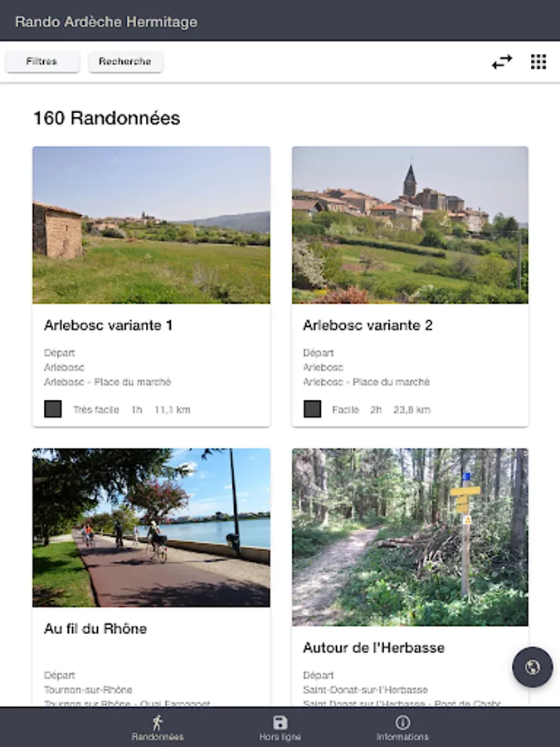Click dark square icon on Arlebosc variante 2

click(x=313, y=408)
